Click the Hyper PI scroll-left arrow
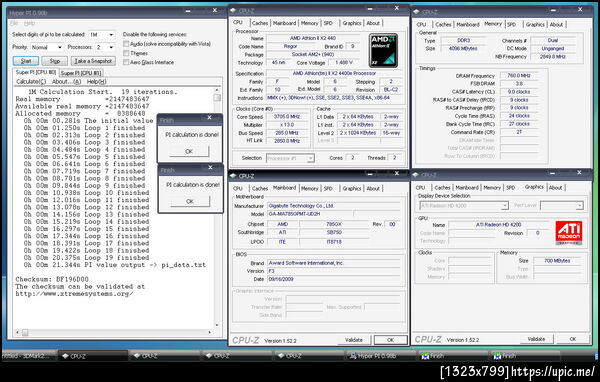The image size is (600, 382). 17,332
